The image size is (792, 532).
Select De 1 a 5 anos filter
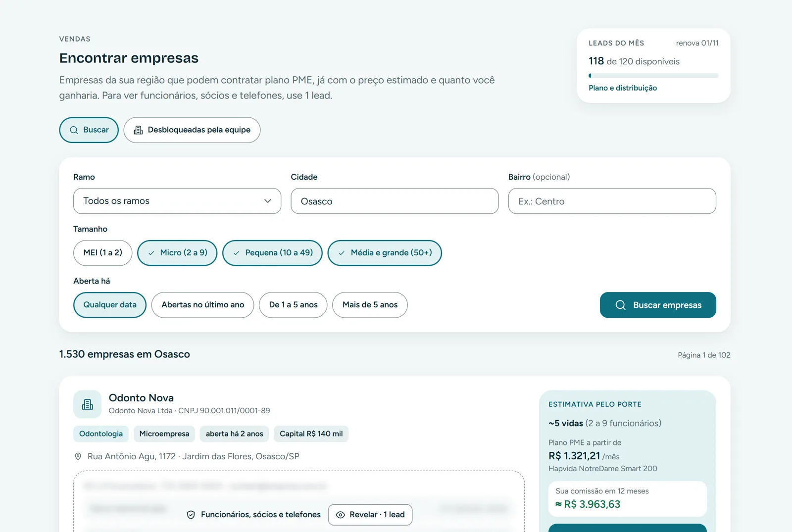[293, 305]
